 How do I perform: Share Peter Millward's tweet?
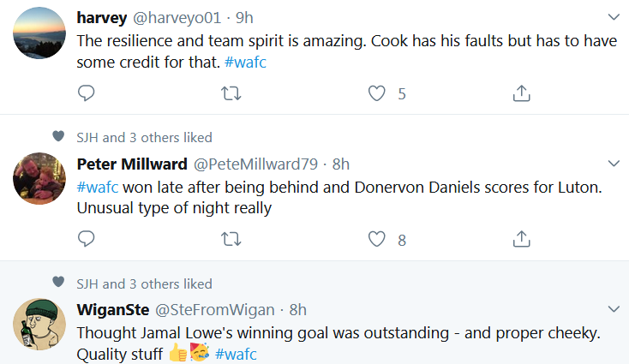[521, 239]
